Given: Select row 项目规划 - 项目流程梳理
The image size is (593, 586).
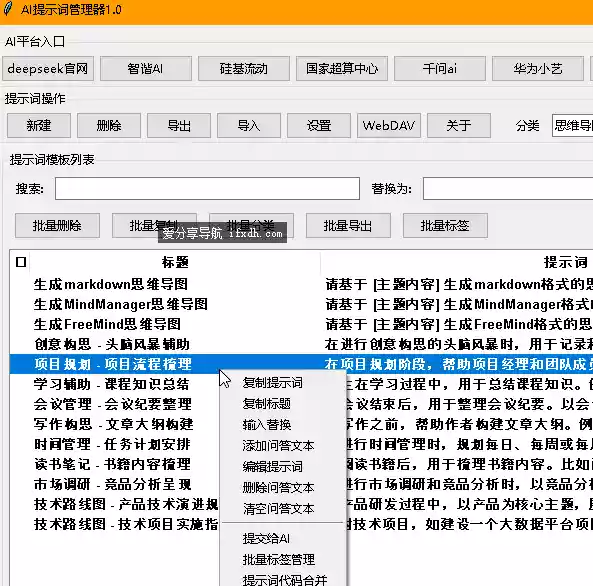Looking at the screenshot, I should tap(113, 364).
